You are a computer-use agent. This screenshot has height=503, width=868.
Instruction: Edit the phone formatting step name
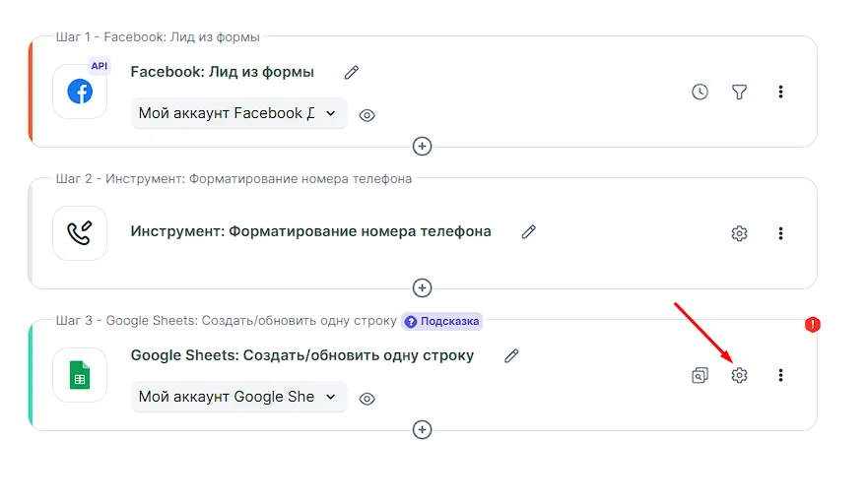pos(529,231)
